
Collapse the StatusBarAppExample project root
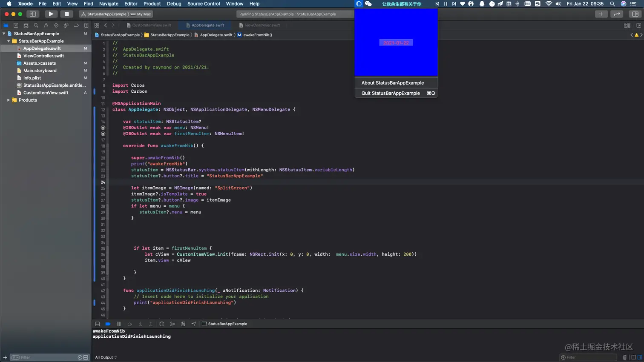click(4, 34)
